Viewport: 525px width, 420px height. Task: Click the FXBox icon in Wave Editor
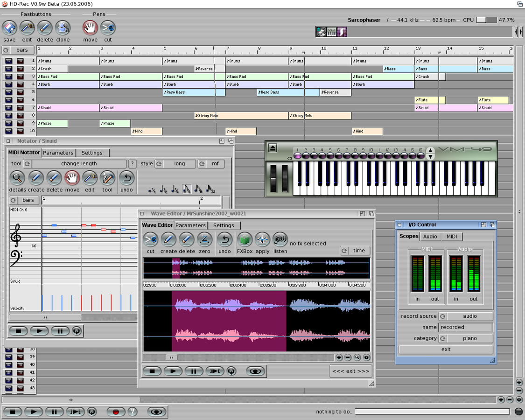(x=245, y=240)
